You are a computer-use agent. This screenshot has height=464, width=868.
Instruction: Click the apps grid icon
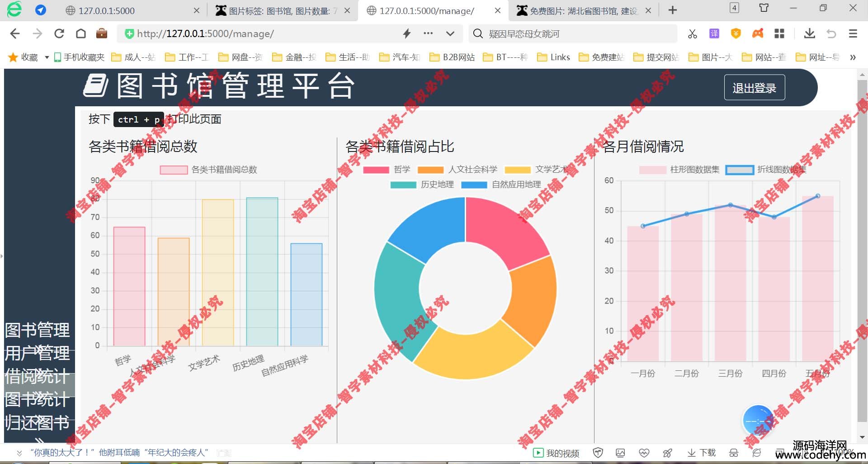pos(779,33)
